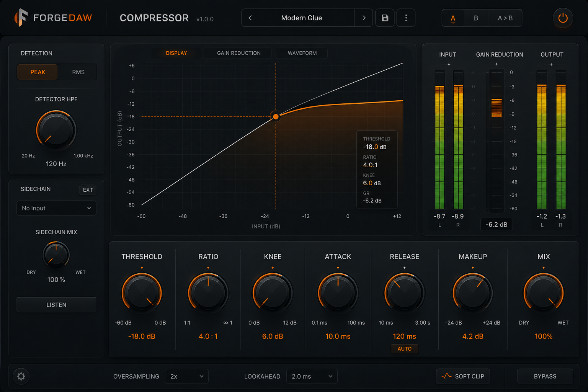Click the Makeup gain knob
Viewport: 588px width, 392px height.
pos(473,293)
